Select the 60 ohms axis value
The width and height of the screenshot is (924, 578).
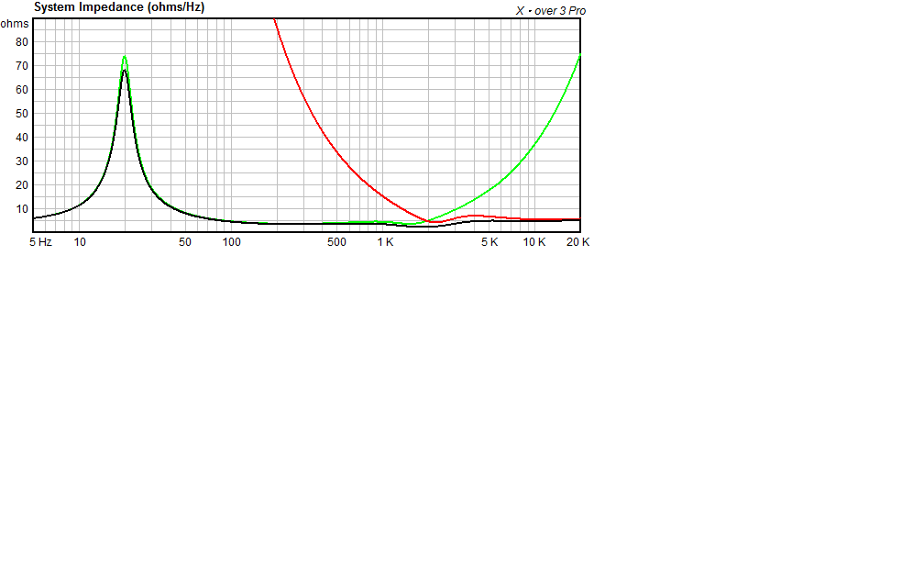point(22,90)
